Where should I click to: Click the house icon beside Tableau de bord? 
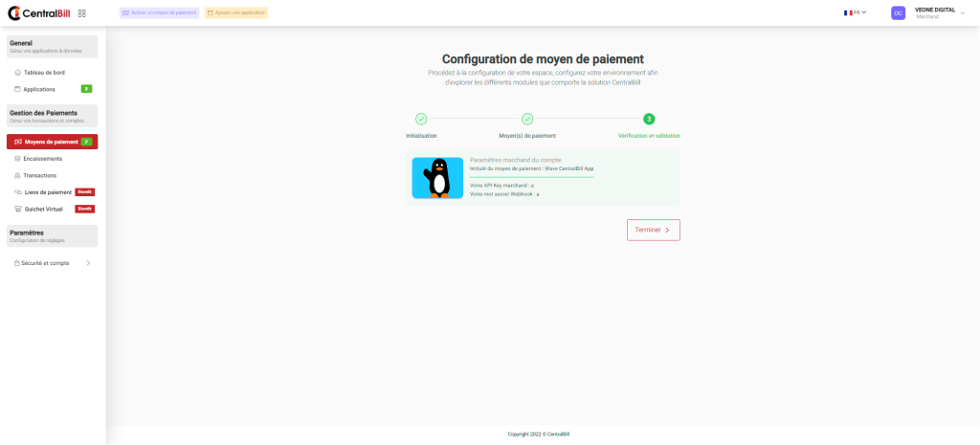(x=17, y=73)
